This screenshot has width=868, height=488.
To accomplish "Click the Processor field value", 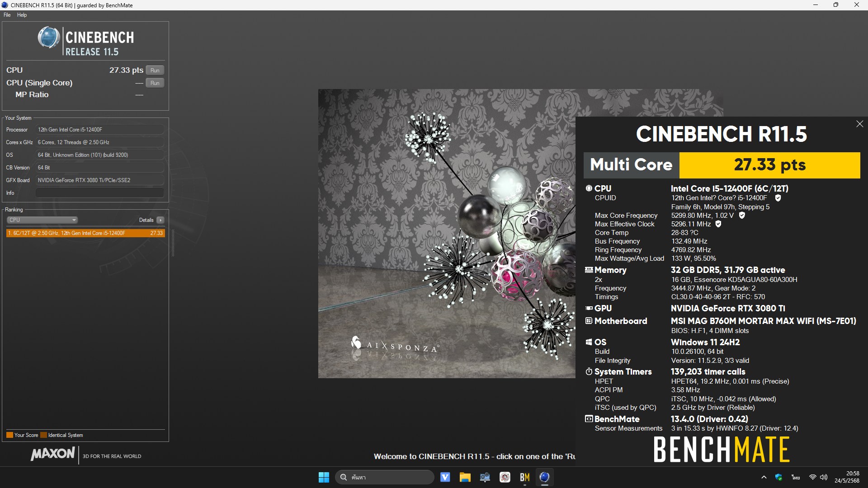I will coord(99,130).
